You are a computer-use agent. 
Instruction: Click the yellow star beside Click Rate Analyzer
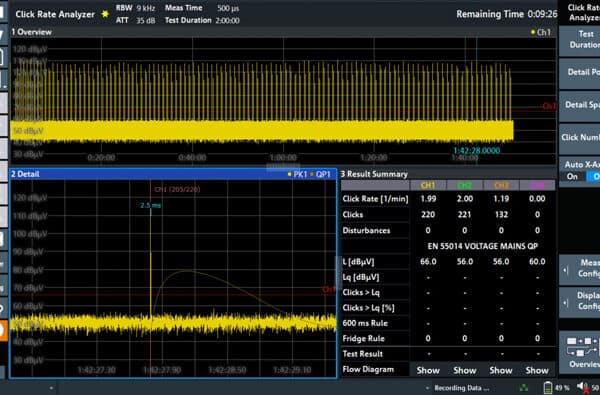point(105,14)
